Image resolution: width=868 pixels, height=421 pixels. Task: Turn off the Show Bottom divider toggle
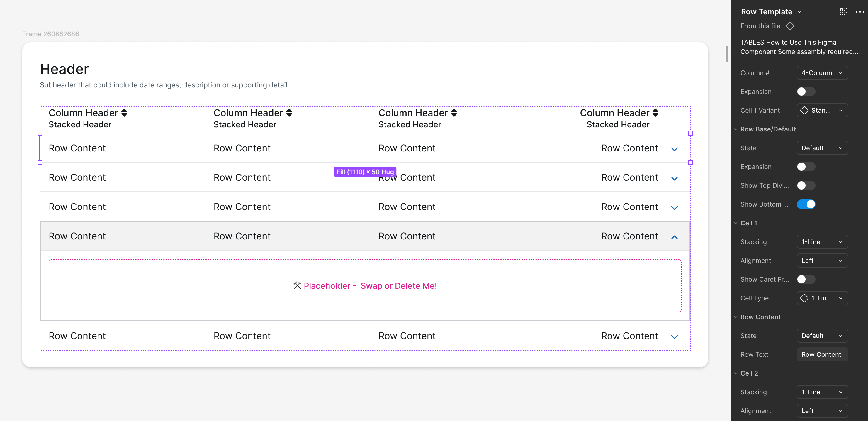pyautogui.click(x=806, y=204)
